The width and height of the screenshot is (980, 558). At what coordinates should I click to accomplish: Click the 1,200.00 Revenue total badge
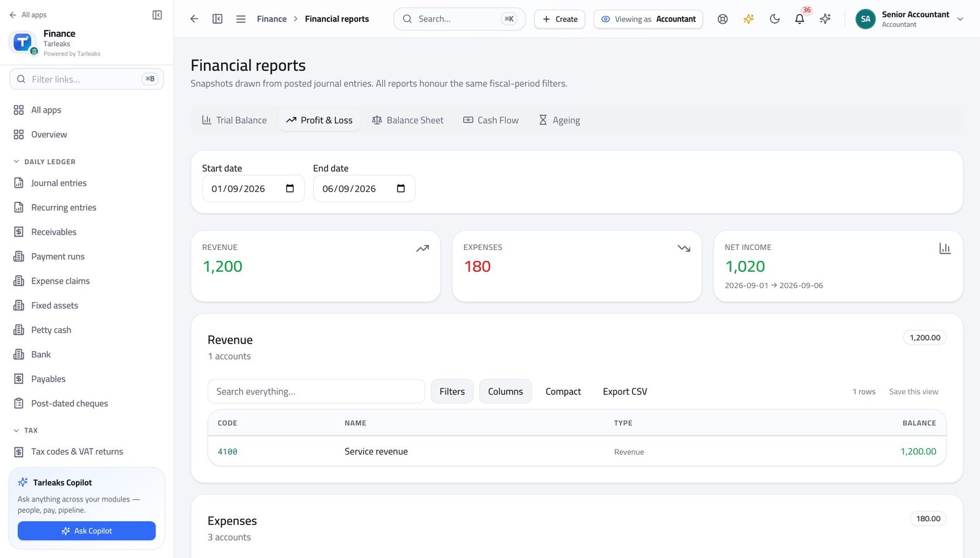925,337
